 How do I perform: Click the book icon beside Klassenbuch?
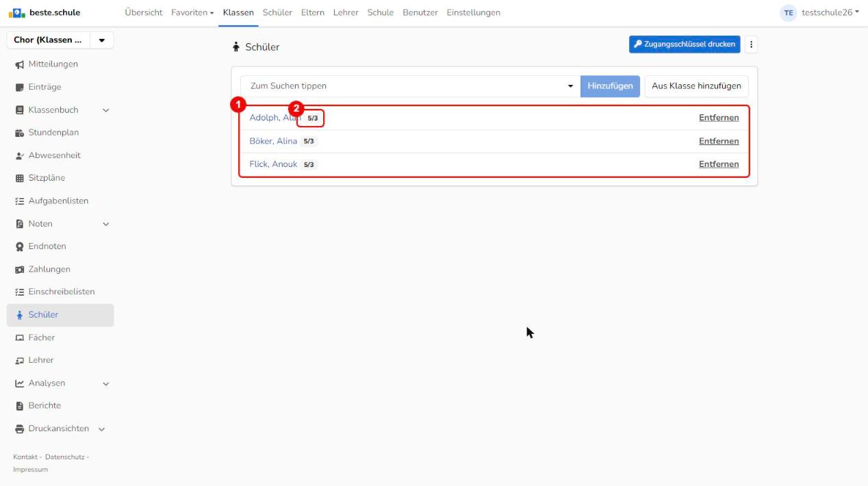point(18,110)
